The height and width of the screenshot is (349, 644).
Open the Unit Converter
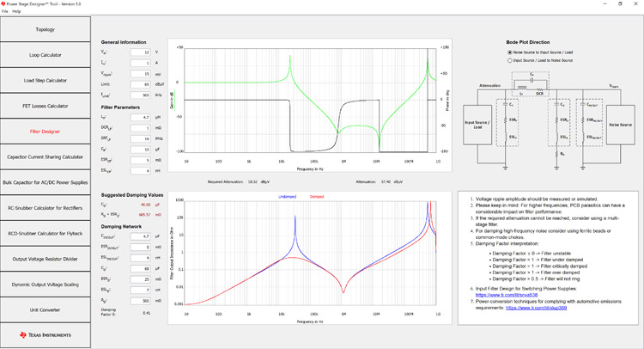pyautogui.click(x=46, y=309)
